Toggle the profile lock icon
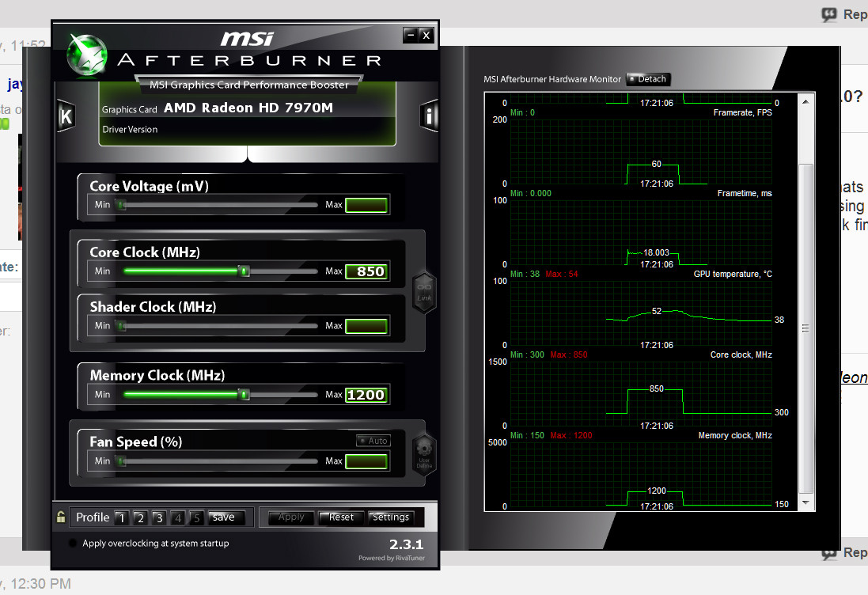The image size is (868, 595). point(61,517)
